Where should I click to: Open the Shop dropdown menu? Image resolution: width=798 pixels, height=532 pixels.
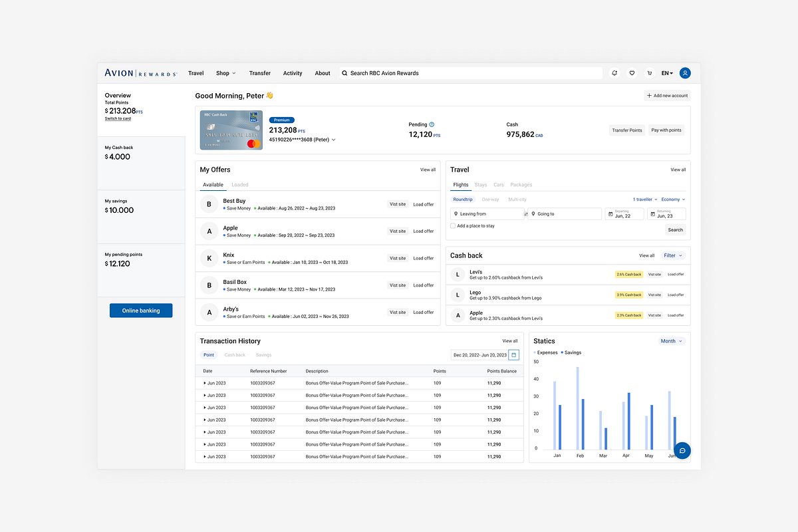tap(225, 73)
